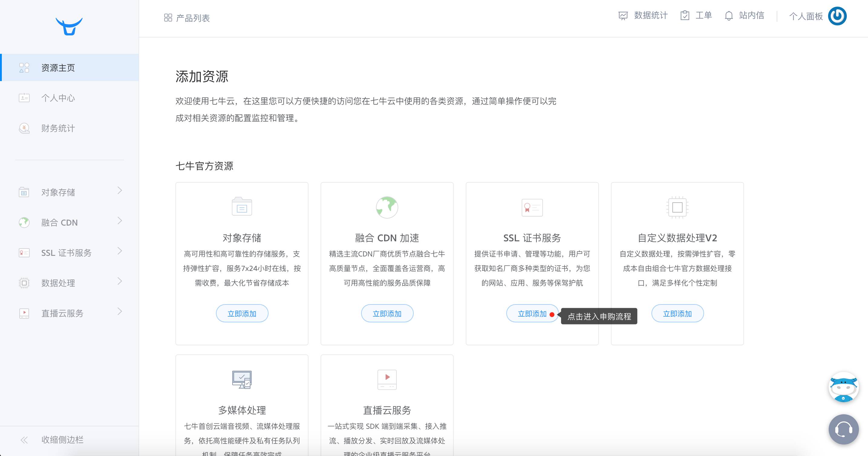
Task: Expand the 融合 CDN sidebar chevron
Action: [x=120, y=221]
